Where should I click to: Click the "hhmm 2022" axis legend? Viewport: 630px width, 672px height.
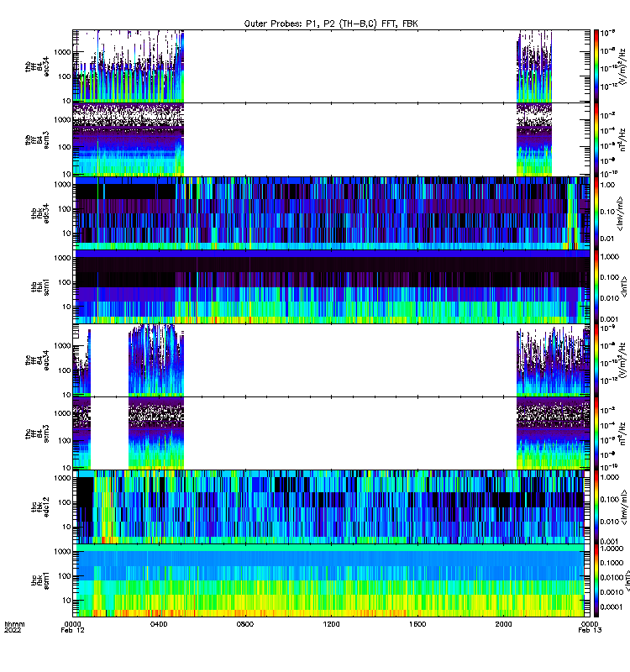tap(14, 627)
